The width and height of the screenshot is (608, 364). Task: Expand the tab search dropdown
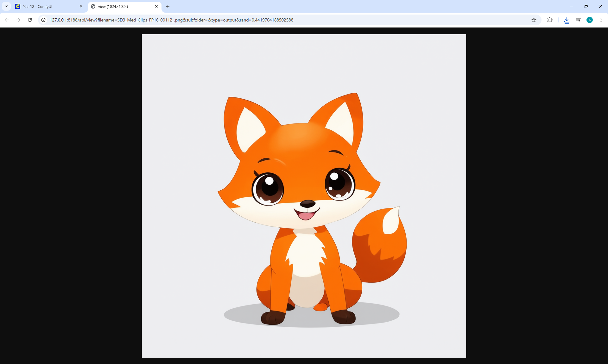pyautogui.click(x=6, y=6)
